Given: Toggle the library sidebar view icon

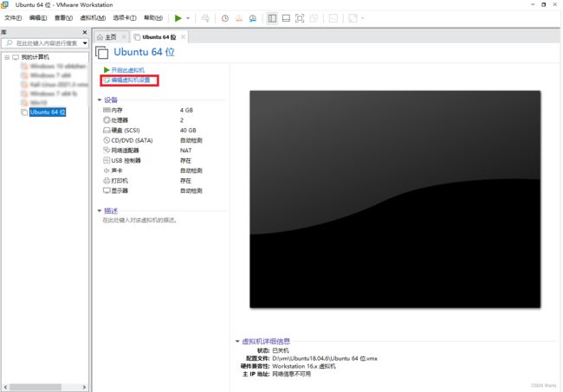Looking at the screenshot, I should [272, 18].
